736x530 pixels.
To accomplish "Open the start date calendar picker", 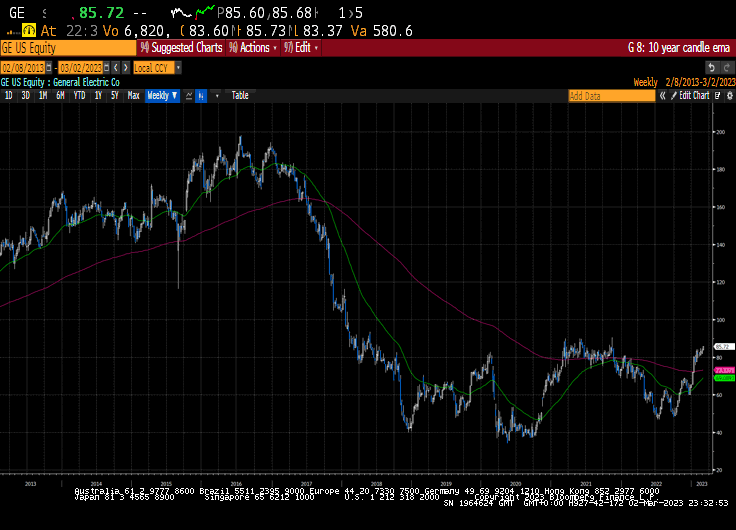I will coord(49,68).
